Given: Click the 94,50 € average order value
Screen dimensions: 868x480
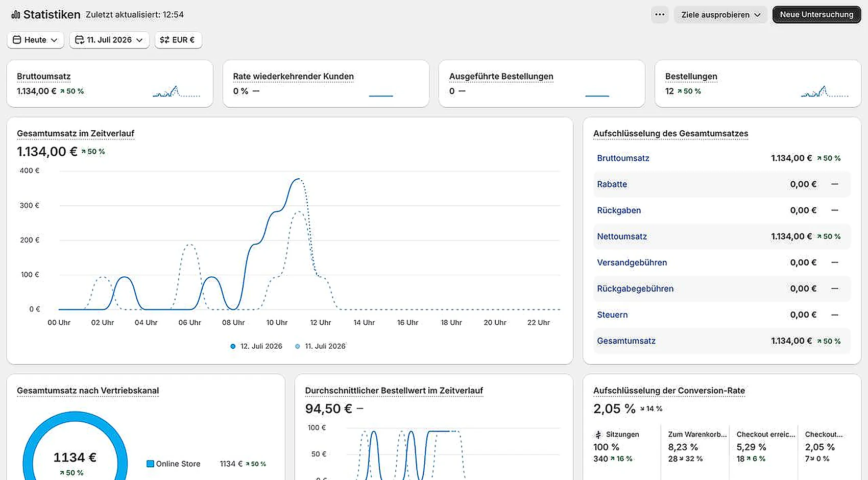Looking at the screenshot, I should 329,409.
